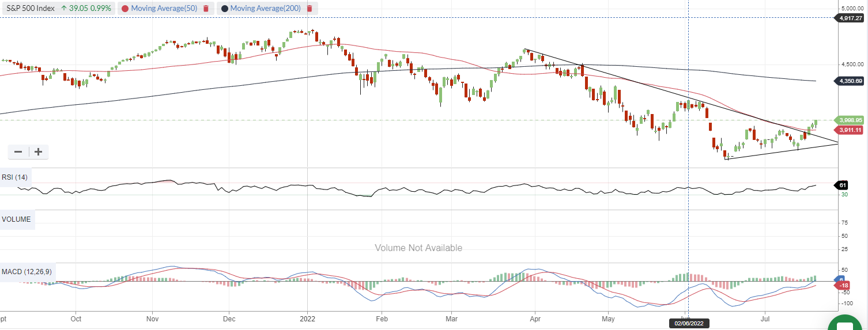Zoom out with the minus button
The height and width of the screenshot is (330, 868).
tap(18, 152)
